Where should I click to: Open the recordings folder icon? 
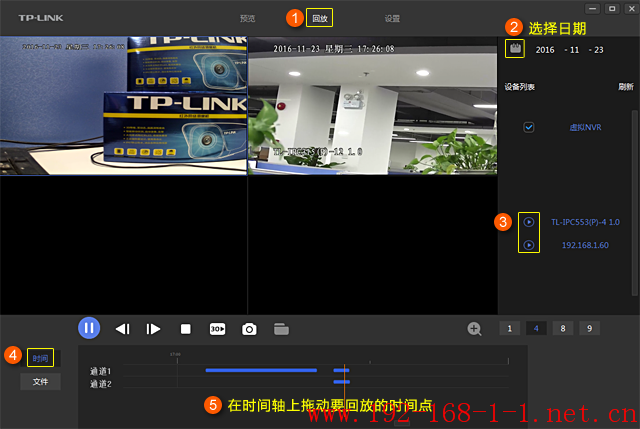[x=281, y=329]
